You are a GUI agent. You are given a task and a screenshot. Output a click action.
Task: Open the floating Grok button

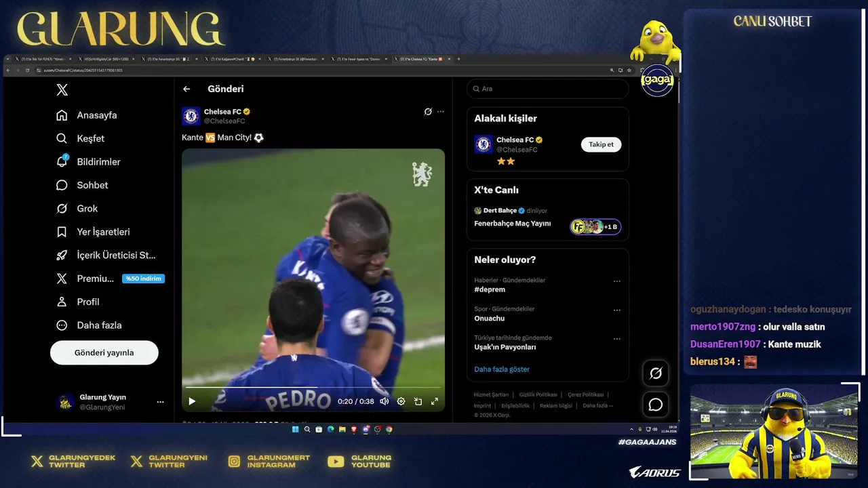[x=656, y=373]
